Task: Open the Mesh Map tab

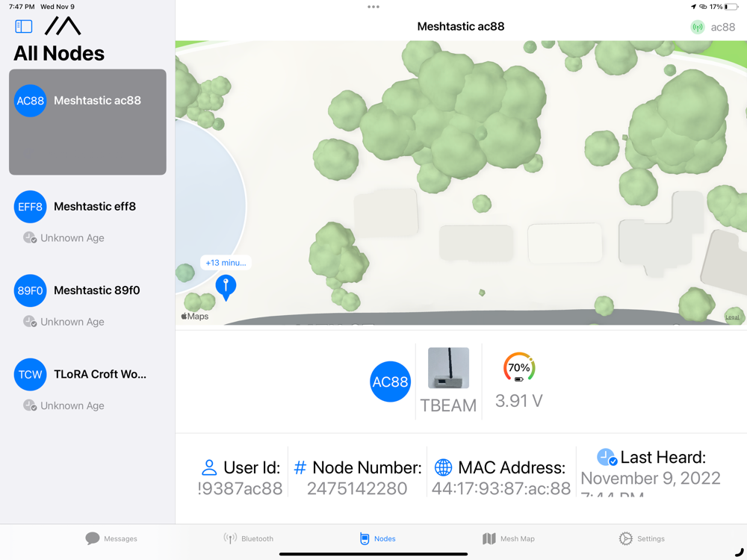Action: [x=508, y=538]
